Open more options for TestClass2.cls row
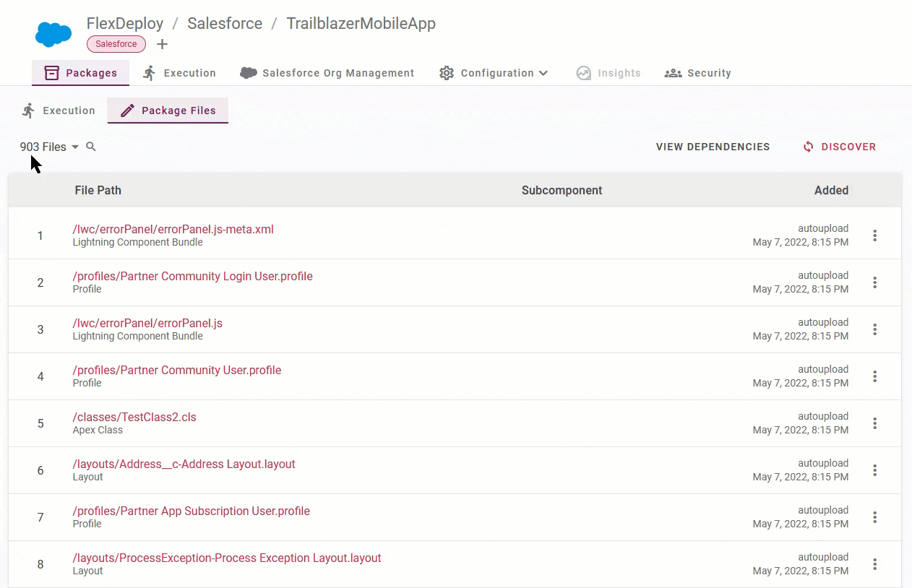912x588 pixels. click(x=874, y=423)
